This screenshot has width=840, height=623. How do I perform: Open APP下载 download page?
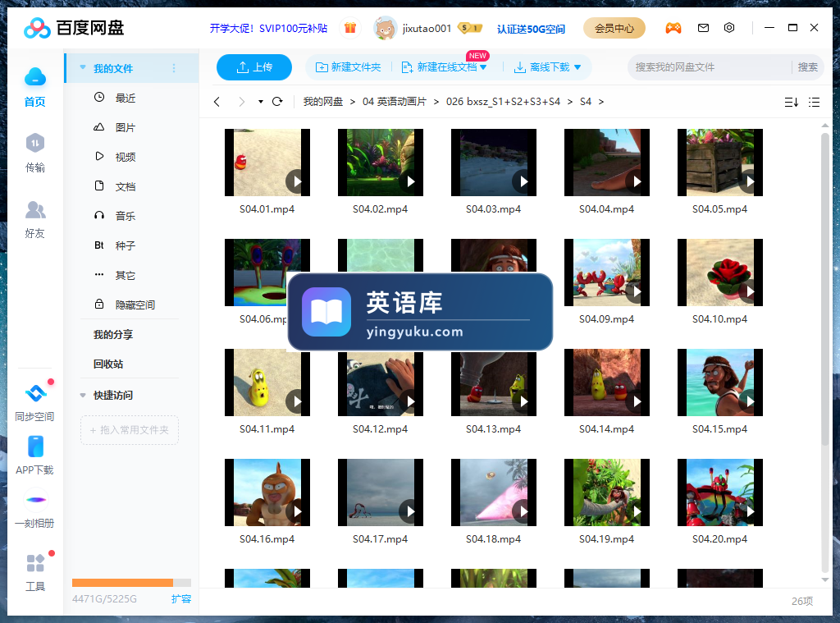pyautogui.click(x=34, y=456)
